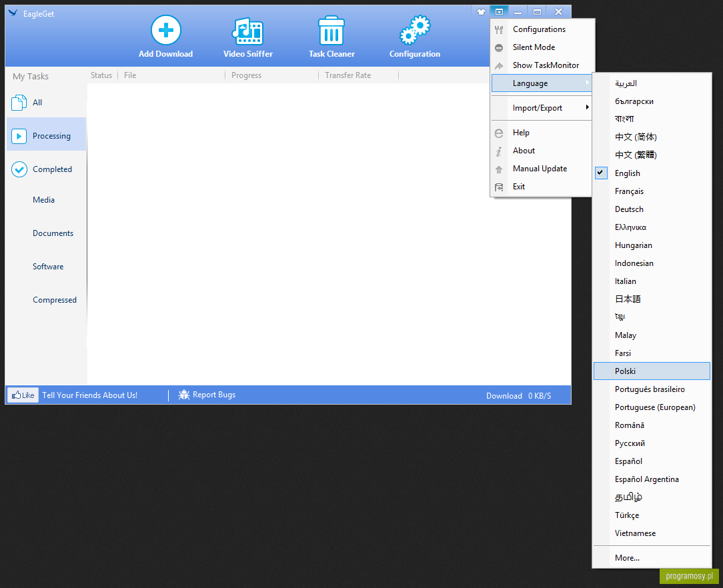Click the Progress column header

pos(246,75)
